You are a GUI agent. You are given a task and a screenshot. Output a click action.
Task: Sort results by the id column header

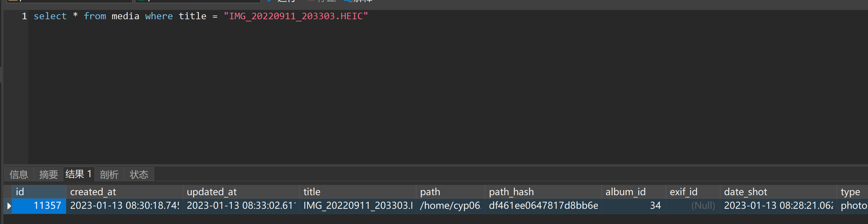[20, 191]
